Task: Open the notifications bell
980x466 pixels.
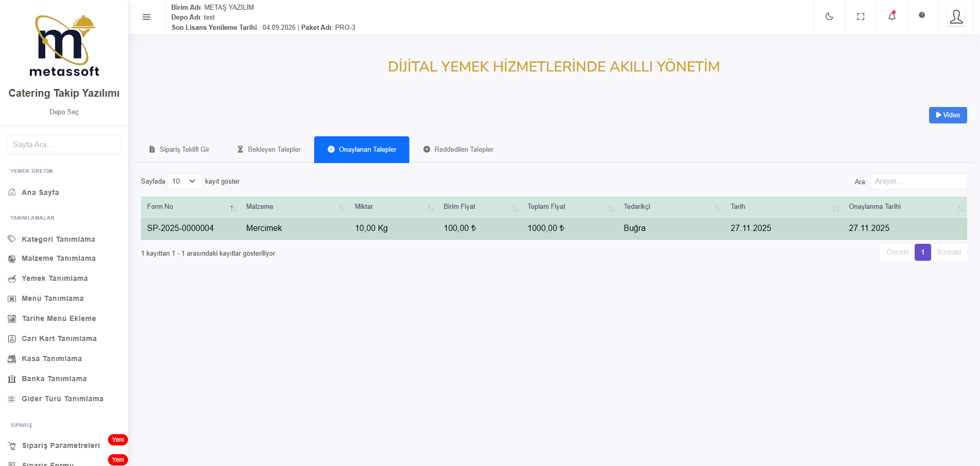Action: [892, 16]
